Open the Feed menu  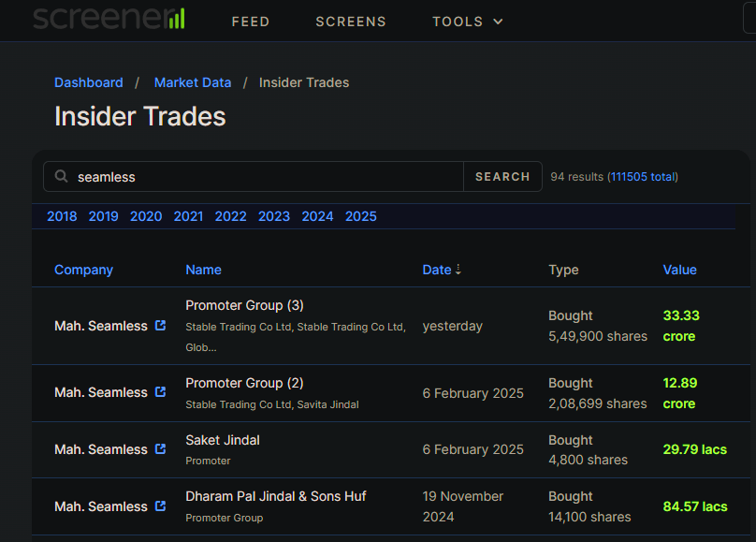click(x=250, y=22)
